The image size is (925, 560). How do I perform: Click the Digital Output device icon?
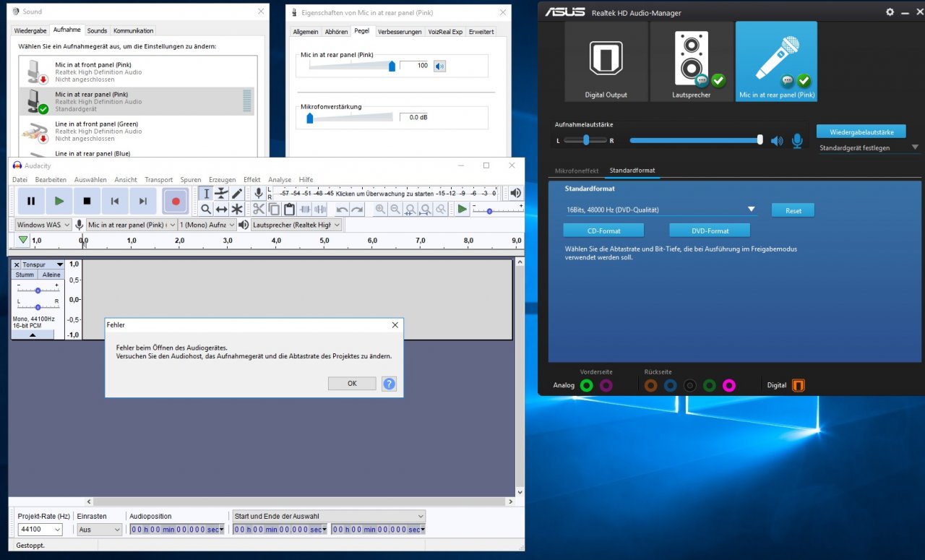(x=606, y=61)
